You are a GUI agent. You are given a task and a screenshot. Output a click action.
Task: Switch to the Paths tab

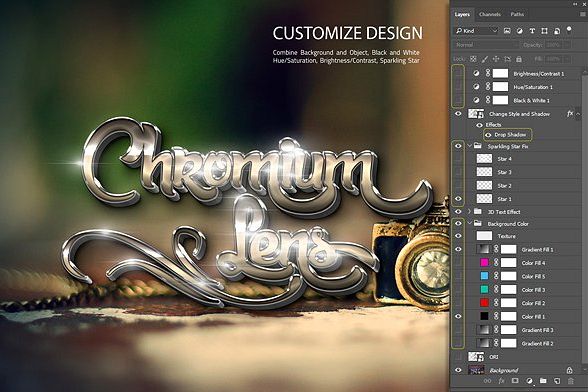tap(517, 14)
